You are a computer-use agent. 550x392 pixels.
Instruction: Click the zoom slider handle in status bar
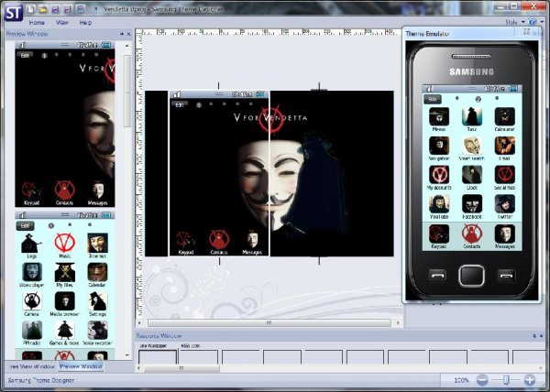tap(506, 380)
